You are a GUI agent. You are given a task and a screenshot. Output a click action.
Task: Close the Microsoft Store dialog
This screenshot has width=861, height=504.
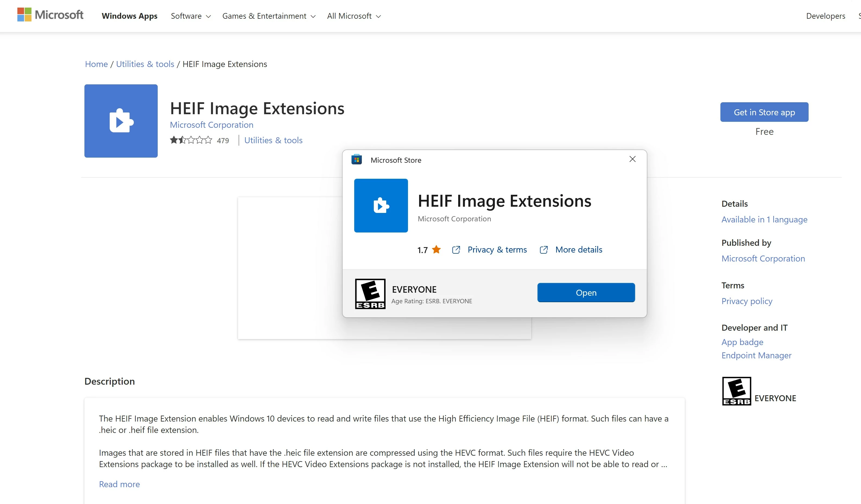(632, 159)
